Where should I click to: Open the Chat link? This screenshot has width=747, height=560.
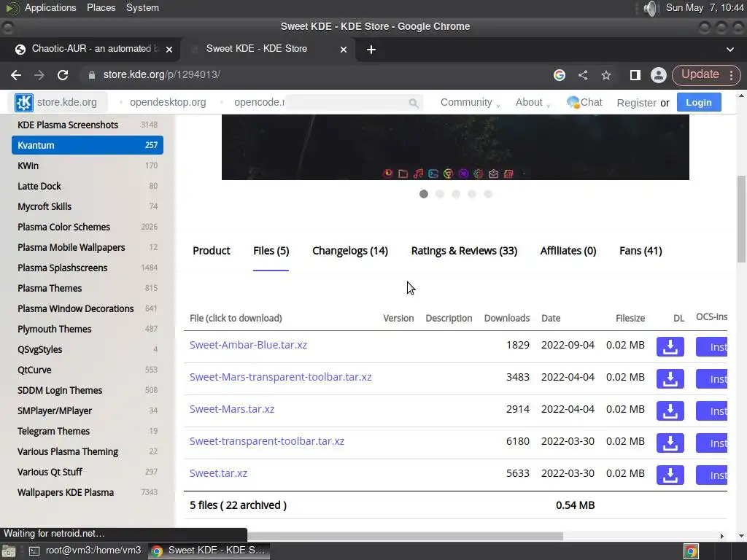(584, 102)
